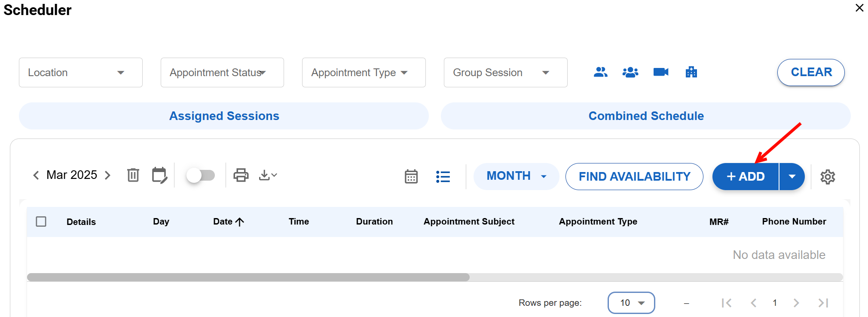Click the FIND AVAILABILITY button
Viewport: 868px width, 317px height.
(x=634, y=176)
